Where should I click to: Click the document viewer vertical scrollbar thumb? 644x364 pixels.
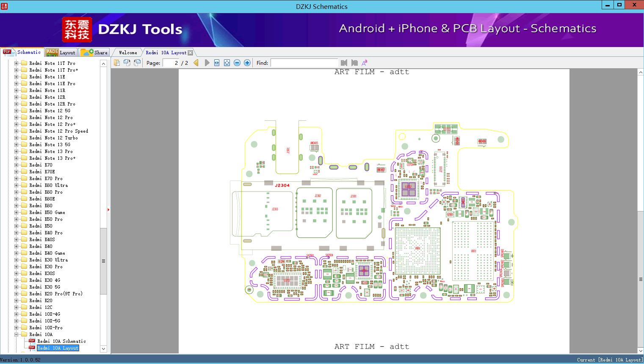point(640,279)
